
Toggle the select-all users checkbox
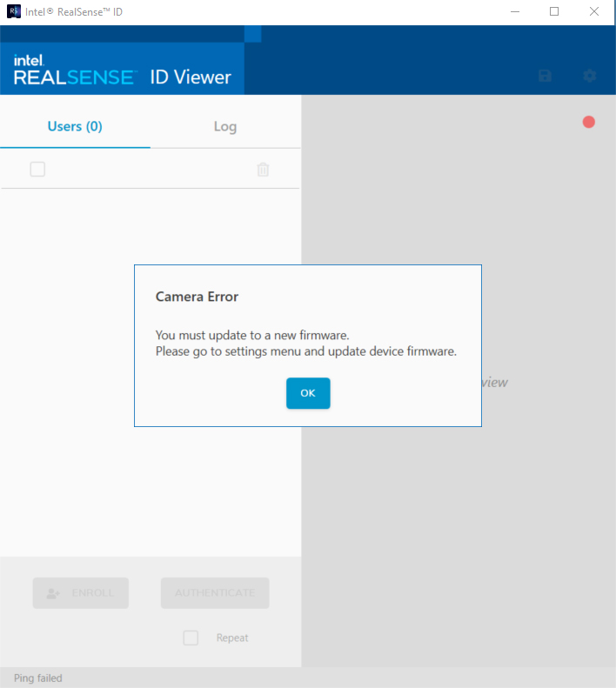click(37, 169)
